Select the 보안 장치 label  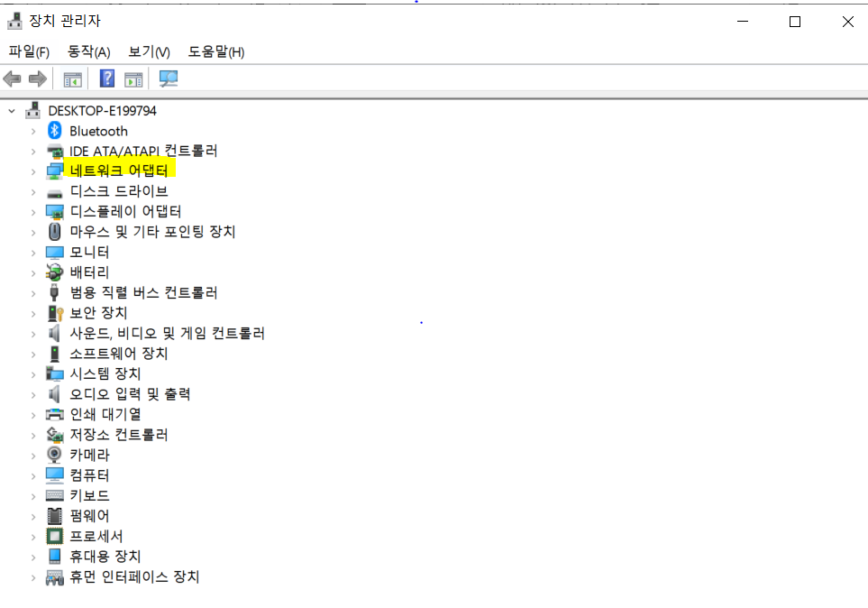pyautogui.click(x=98, y=313)
